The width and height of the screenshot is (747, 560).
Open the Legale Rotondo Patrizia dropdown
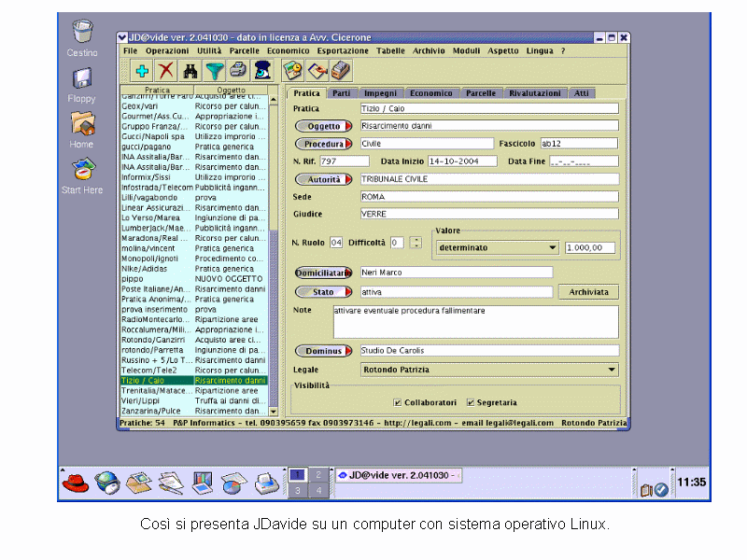pyautogui.click(x=489, y=370)
